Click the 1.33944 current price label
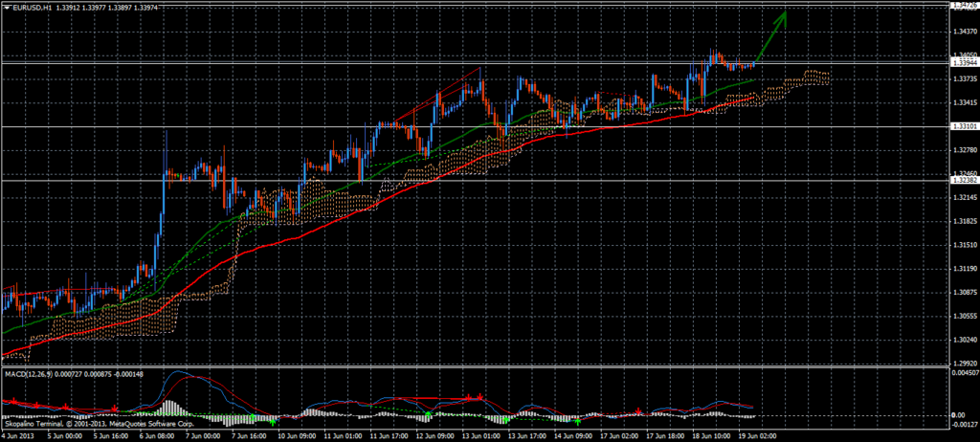Screen dimensions: 980x442 click(964, 63)
